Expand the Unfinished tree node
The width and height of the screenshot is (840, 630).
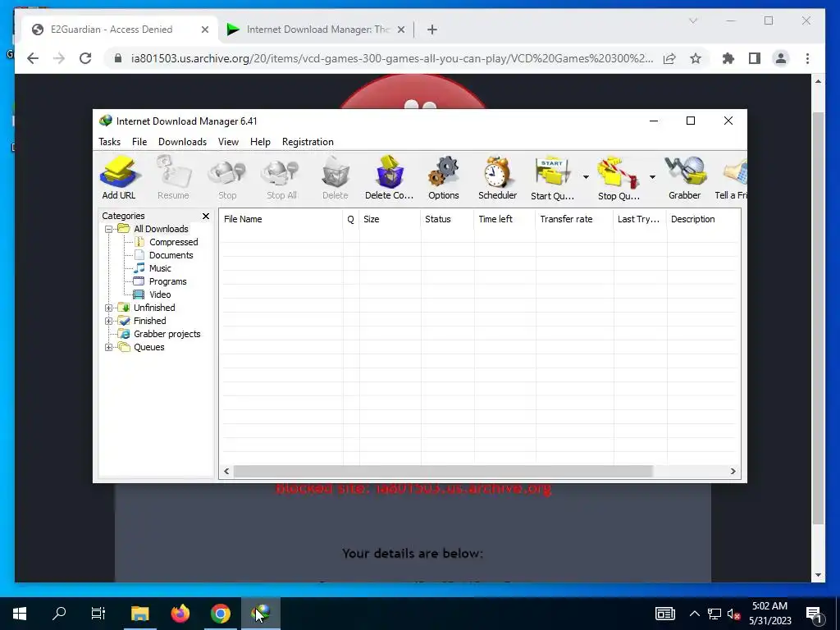109,308
